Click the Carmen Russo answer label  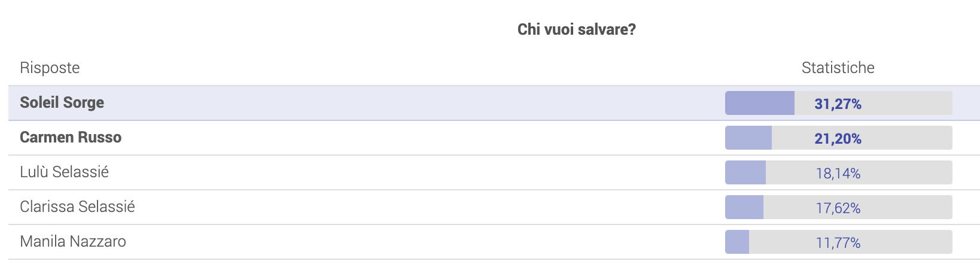(71, 137)
